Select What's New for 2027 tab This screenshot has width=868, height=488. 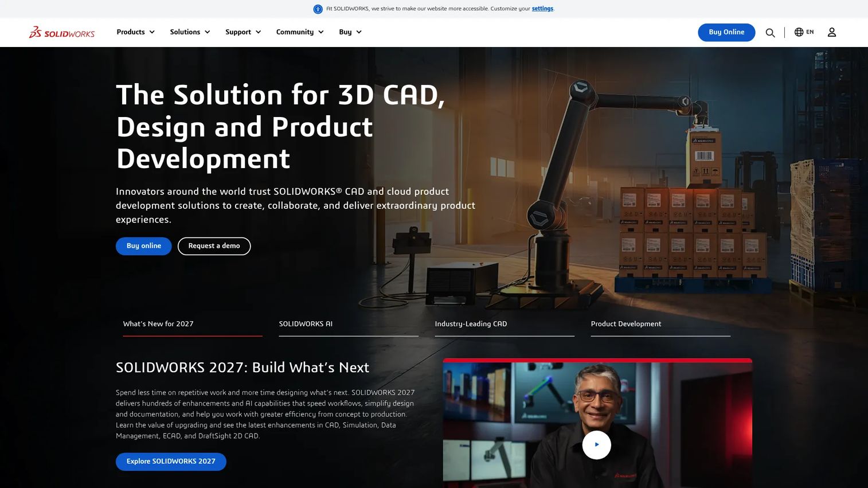[x=193, y=325]
